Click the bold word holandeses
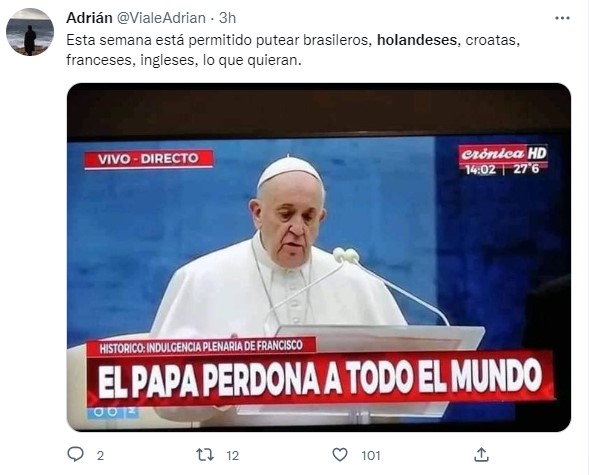 click(417, 40)
